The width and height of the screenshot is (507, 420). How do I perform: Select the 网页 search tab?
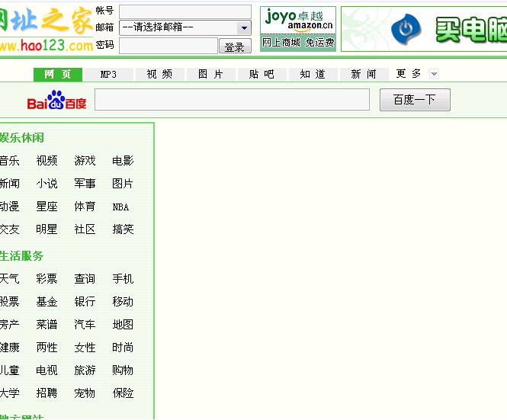[58, 75]
